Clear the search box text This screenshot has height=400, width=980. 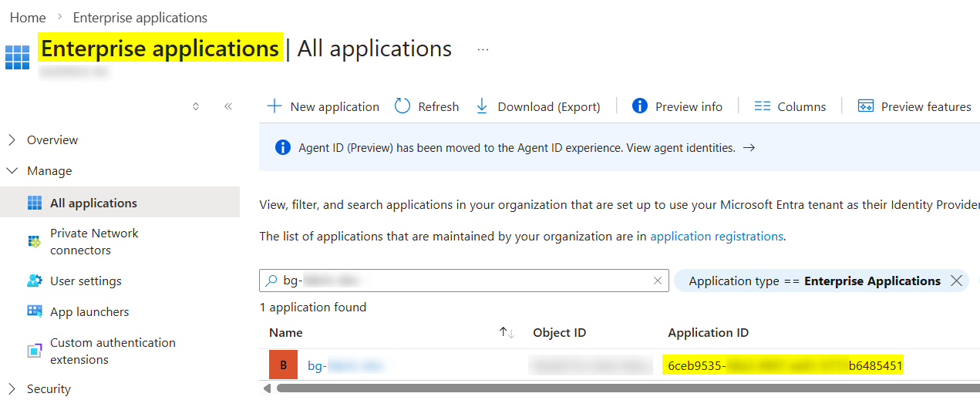(657, 281)
